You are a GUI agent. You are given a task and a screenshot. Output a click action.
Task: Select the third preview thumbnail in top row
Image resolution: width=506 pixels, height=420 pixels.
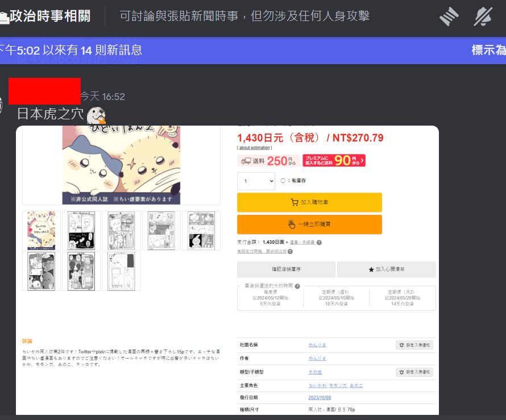click(121, 231)
